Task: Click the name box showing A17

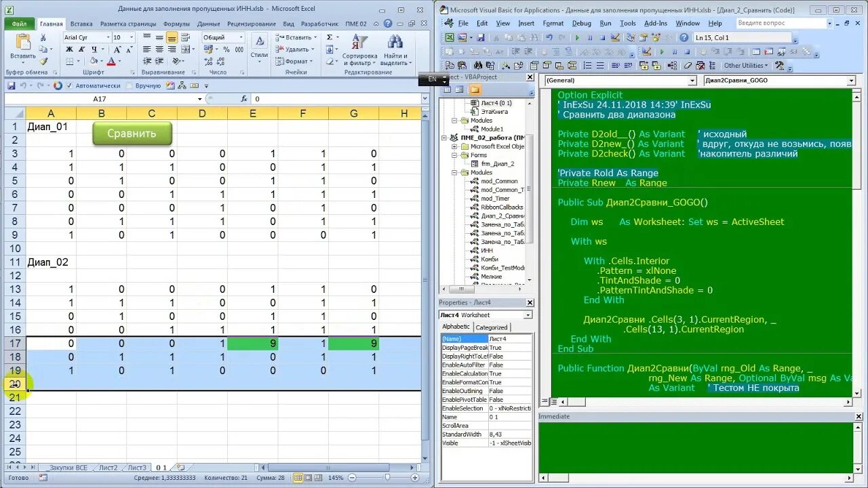Action: [x=100, y=99]
